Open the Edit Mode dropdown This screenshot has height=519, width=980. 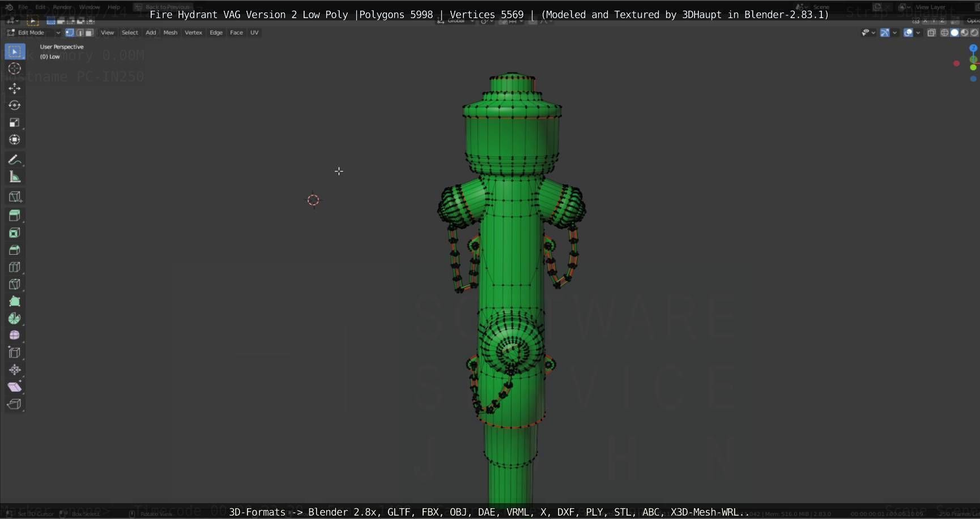(34, 33)
